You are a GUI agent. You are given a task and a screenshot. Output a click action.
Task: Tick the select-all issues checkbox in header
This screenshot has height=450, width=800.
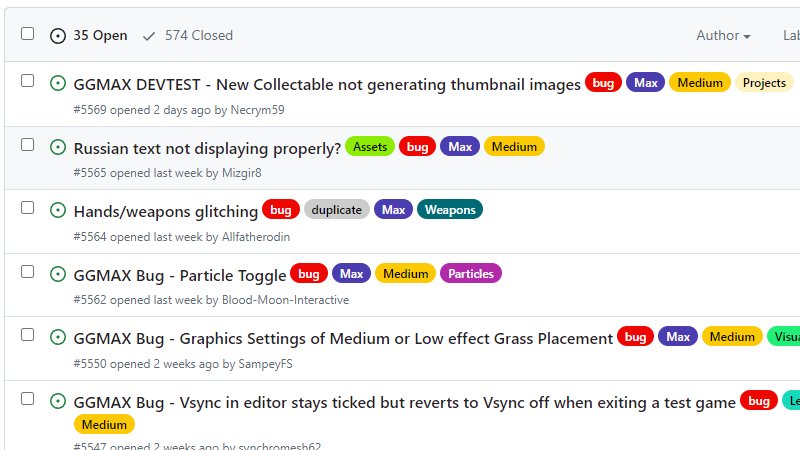(x=28, y=34)
